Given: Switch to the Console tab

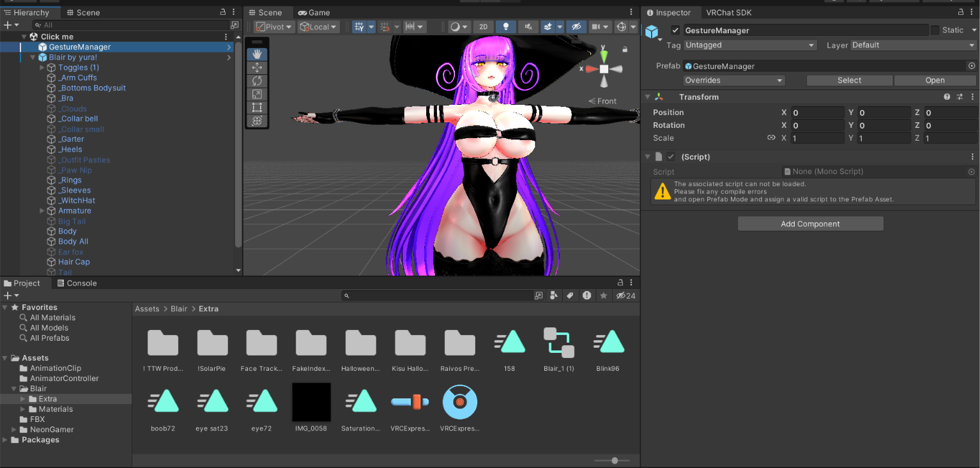Looking at the screenshot, I should click(77, 283).
